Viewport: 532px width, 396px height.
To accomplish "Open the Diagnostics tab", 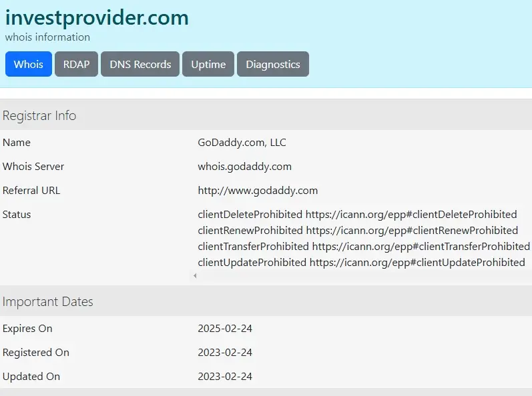I will (x=272, y=64).
